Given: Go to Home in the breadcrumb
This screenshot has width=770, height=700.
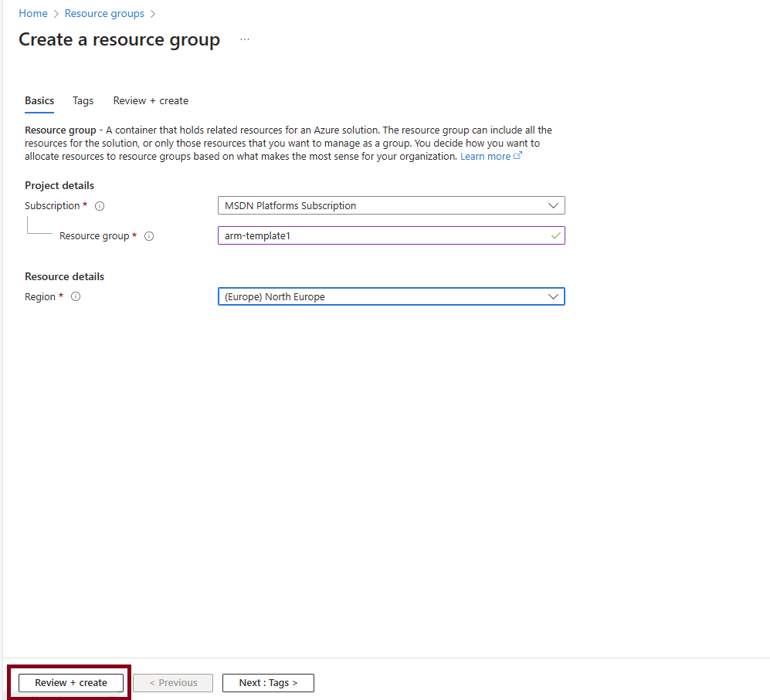Looking at the screenshot, I should click(x=33, y=14).
